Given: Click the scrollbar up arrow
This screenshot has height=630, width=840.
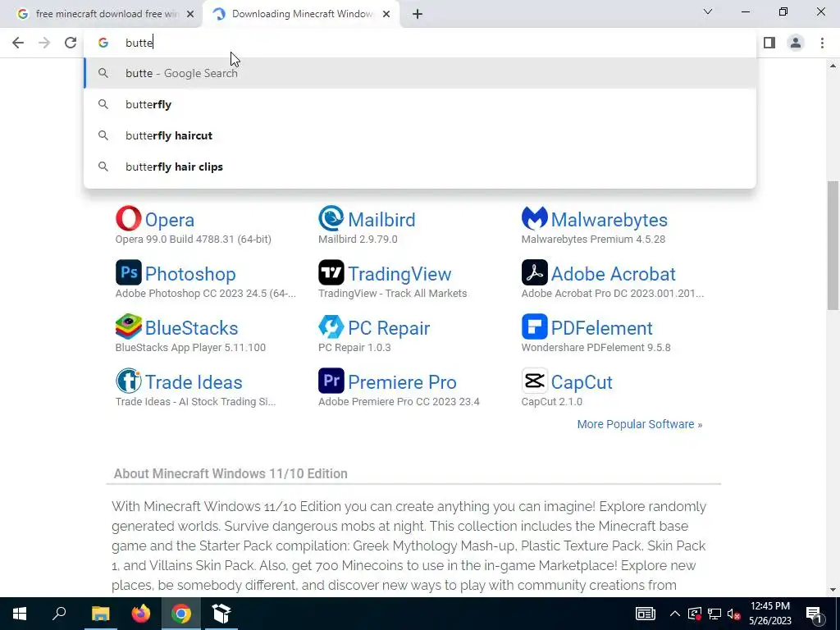Looking at the screenshot, I should pos(833,66).
